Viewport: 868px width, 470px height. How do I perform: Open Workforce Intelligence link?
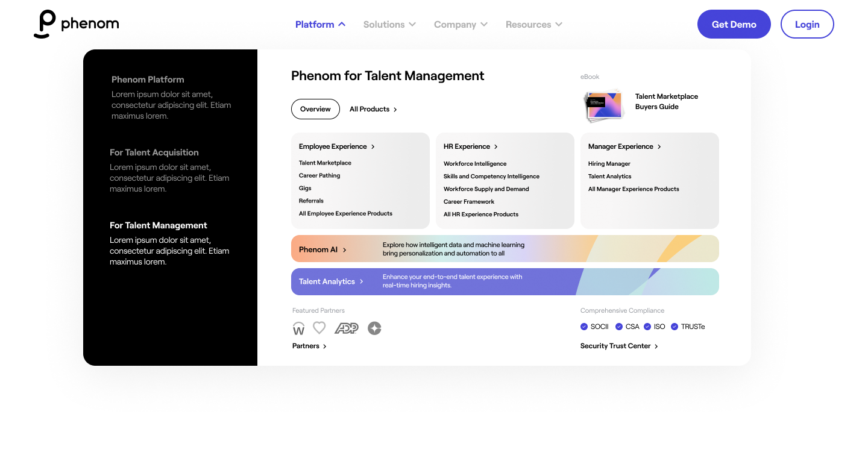pyautogui.click(x=475, y=163)
